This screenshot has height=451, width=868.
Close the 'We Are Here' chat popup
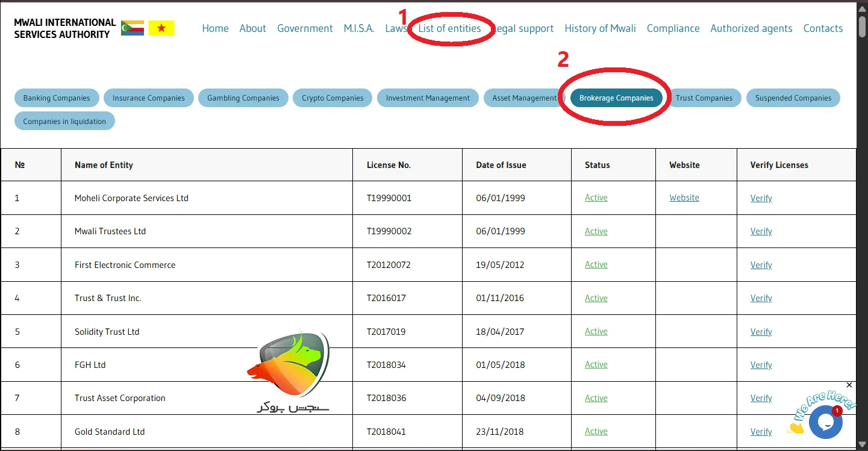(849, 385)
